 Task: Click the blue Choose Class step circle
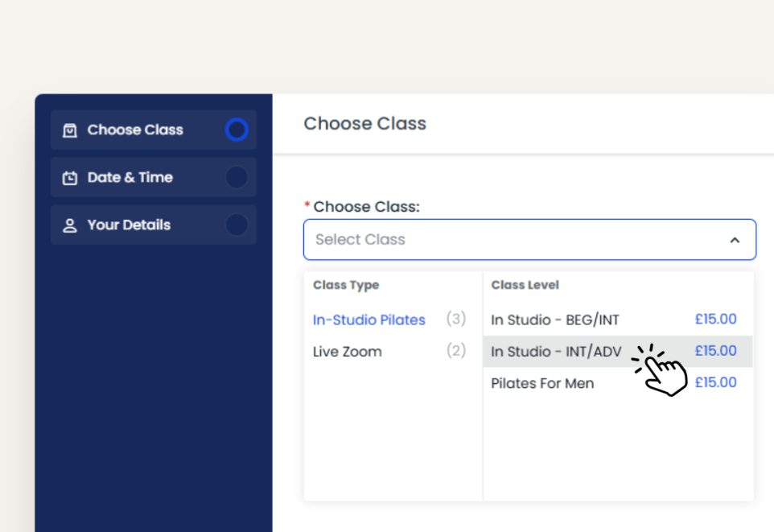pos(237,130)
